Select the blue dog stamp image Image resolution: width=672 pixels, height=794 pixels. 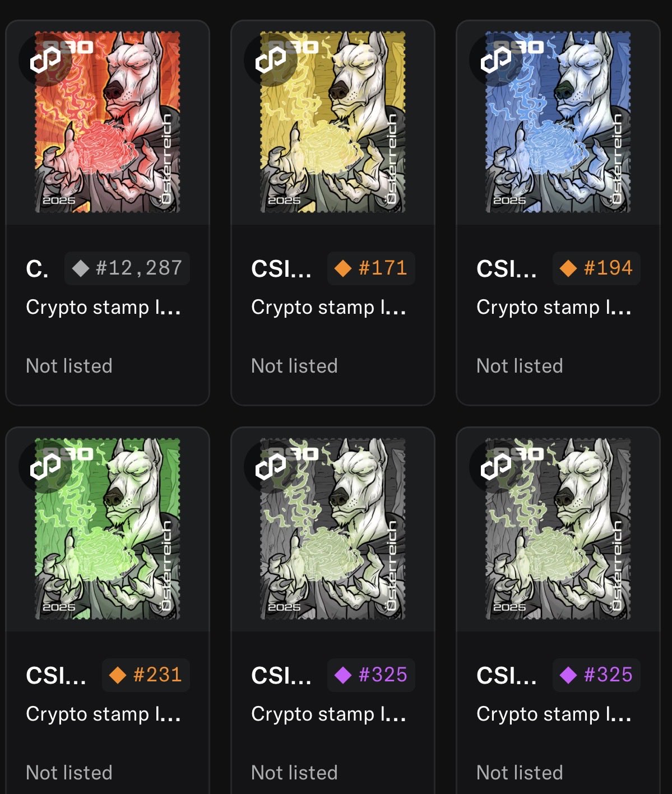[558, 122]
